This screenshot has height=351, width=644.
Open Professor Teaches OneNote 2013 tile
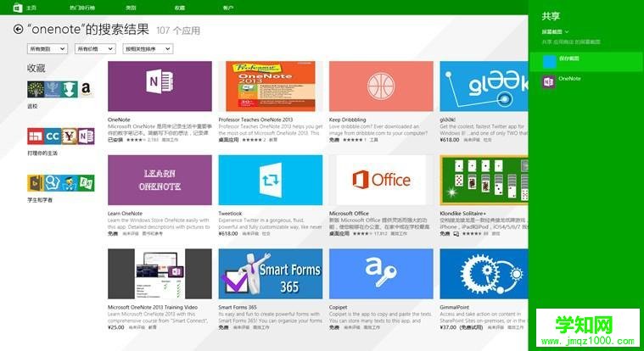click(x=271, y=86)
